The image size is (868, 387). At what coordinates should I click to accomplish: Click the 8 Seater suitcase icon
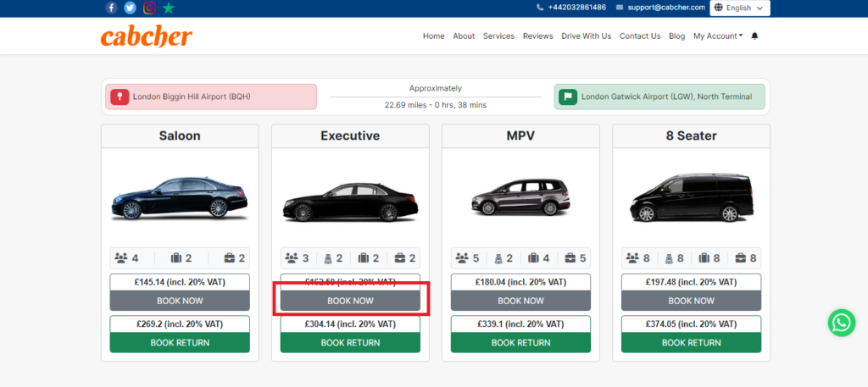click(704, 257)
